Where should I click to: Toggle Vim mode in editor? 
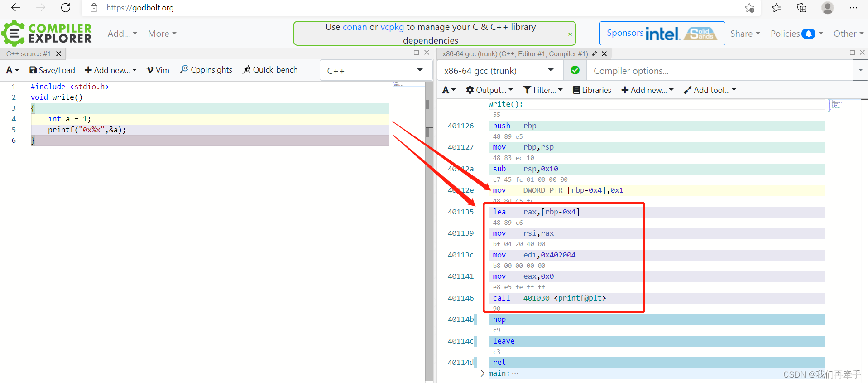pyautogui.click(x=158, y=70)
